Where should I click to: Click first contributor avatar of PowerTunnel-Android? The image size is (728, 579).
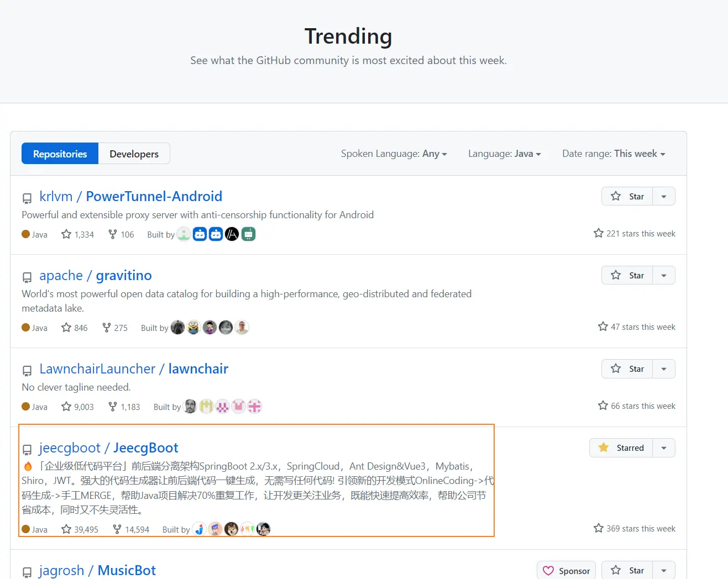[x=184, y=234]
